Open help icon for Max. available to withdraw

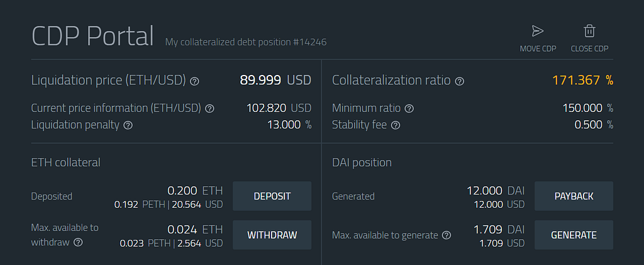[x=78, y=242]
